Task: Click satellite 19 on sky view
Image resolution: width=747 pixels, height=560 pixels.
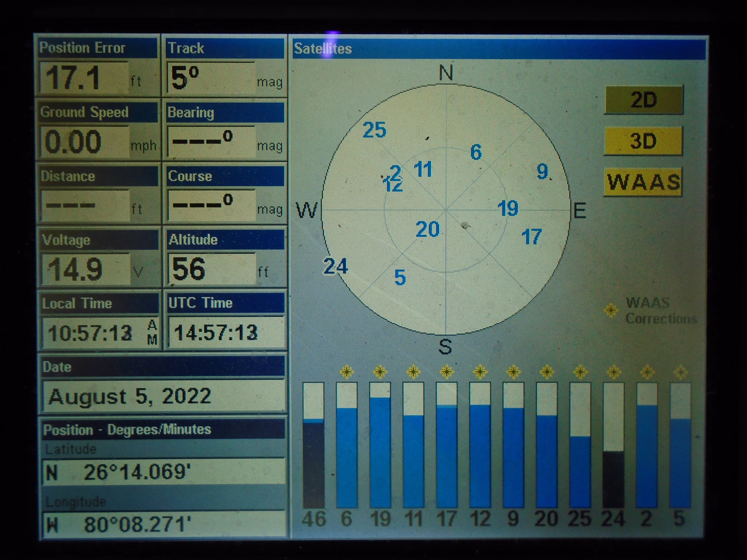Action: tap(508, 208)
